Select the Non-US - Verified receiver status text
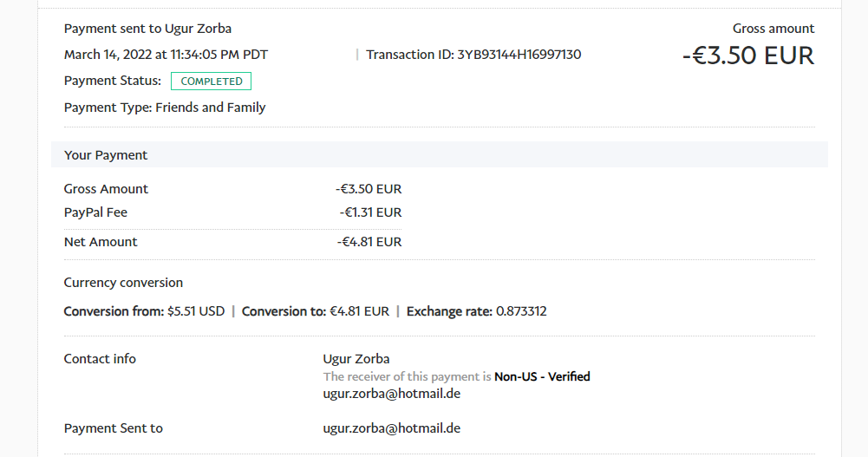The width and height of the screenshot is (868, 457). 542,377
